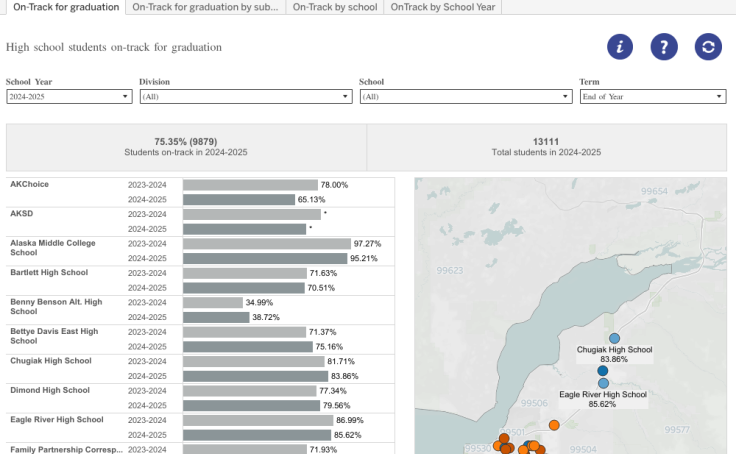Open the School Year dropdown
Screen dimensions: 736x454
[69, 97]
